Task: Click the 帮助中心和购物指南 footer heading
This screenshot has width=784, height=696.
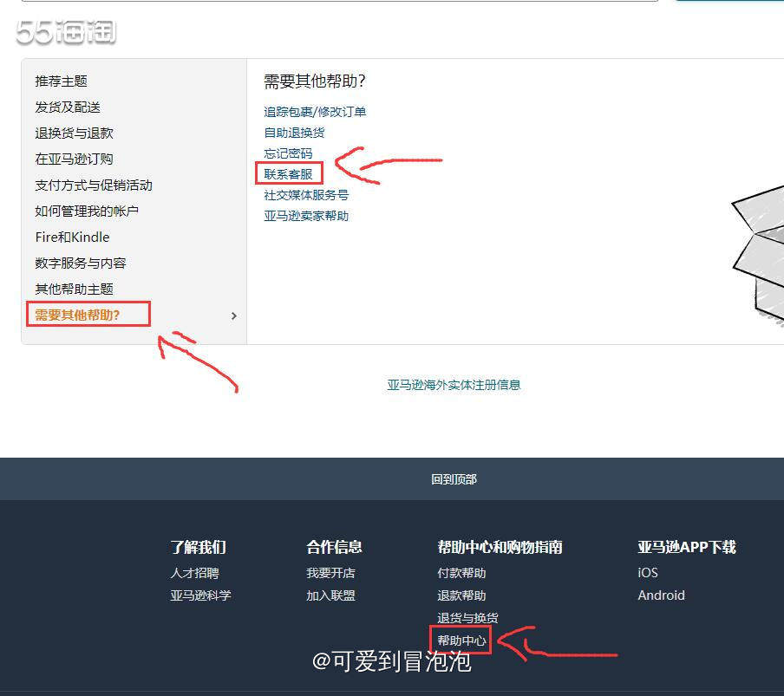Action: pyautogui.click(x=500, y=547)
